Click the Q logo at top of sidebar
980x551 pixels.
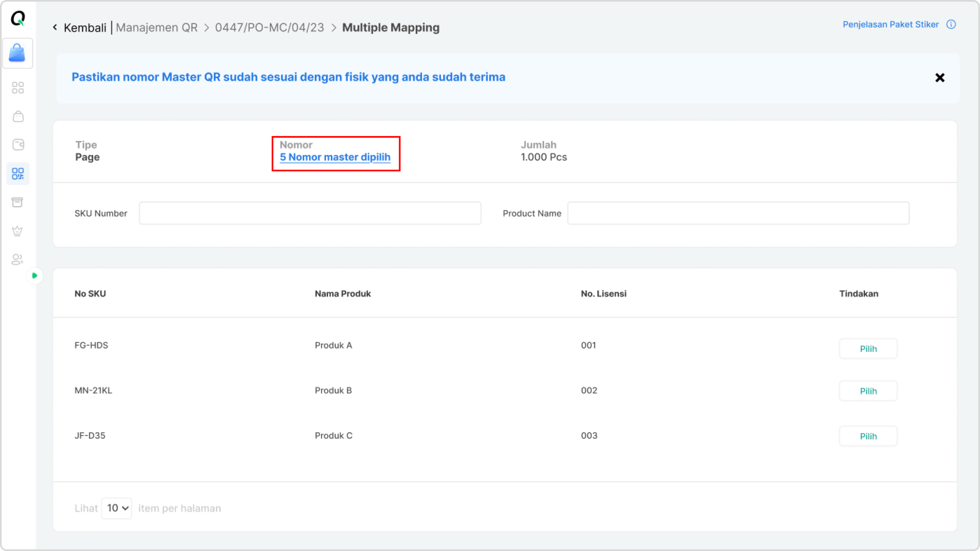pyautogui.click(x=18, y=18)
